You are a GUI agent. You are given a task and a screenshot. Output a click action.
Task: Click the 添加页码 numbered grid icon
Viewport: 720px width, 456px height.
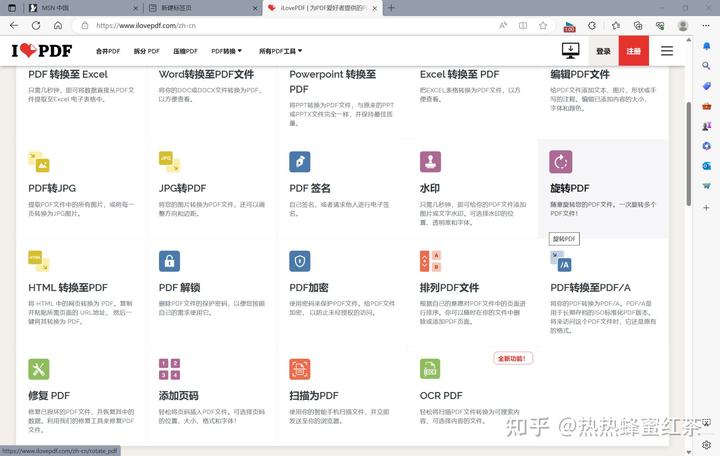[169, 369]
